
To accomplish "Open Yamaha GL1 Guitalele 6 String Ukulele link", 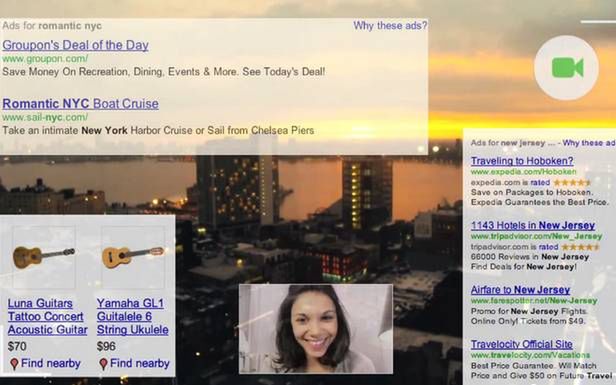I will (x=133, y=316).
